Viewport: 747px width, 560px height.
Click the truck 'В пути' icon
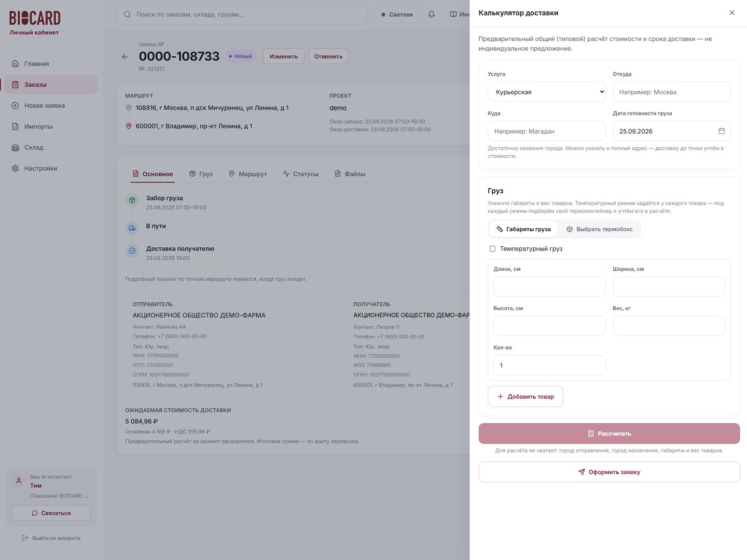tap(132, 228)
